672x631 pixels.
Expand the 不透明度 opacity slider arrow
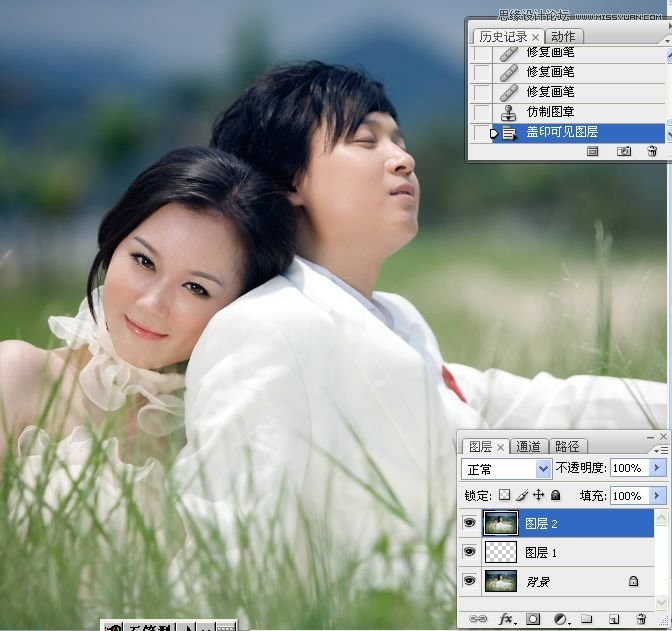pos(657,468)
